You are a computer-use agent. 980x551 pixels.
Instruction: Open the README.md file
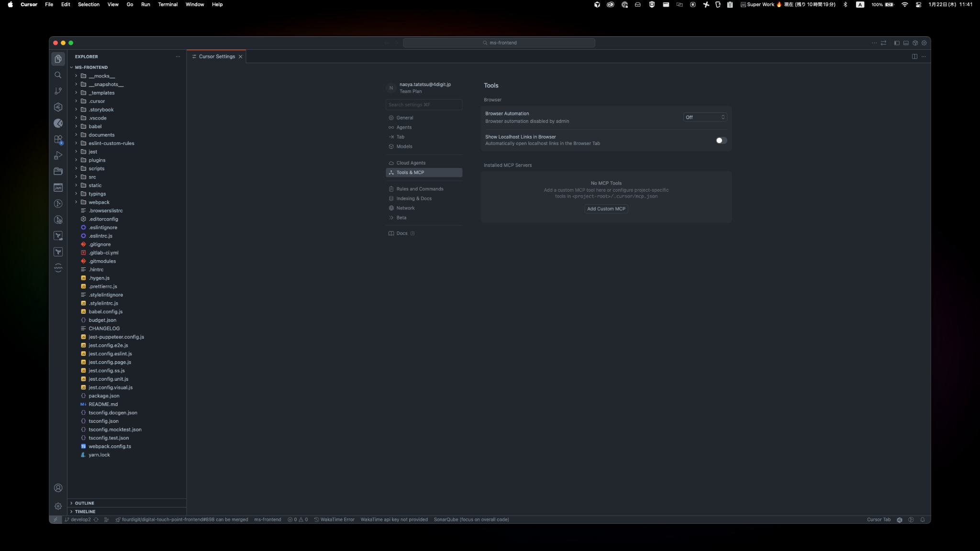tap(126, 404)
